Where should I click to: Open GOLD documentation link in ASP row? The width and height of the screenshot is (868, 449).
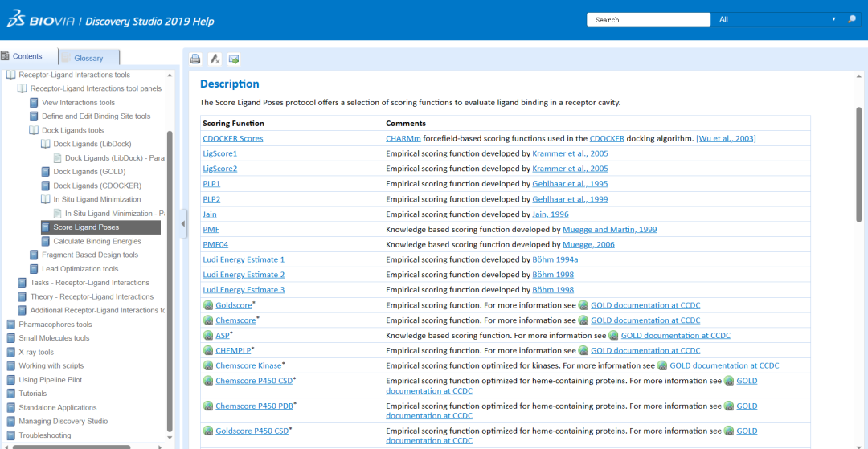(675, 335)
